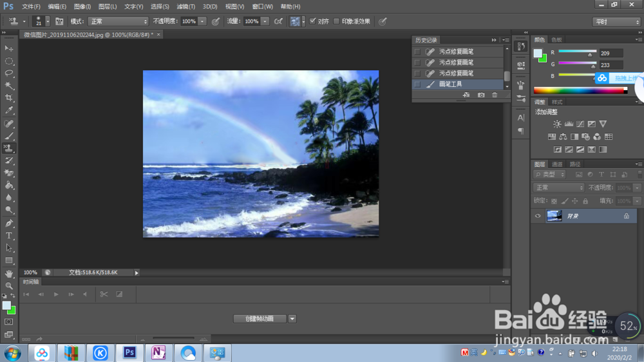Select 画笔工具 history state
The width and height of the screenshot is (644, 362).
458,84
